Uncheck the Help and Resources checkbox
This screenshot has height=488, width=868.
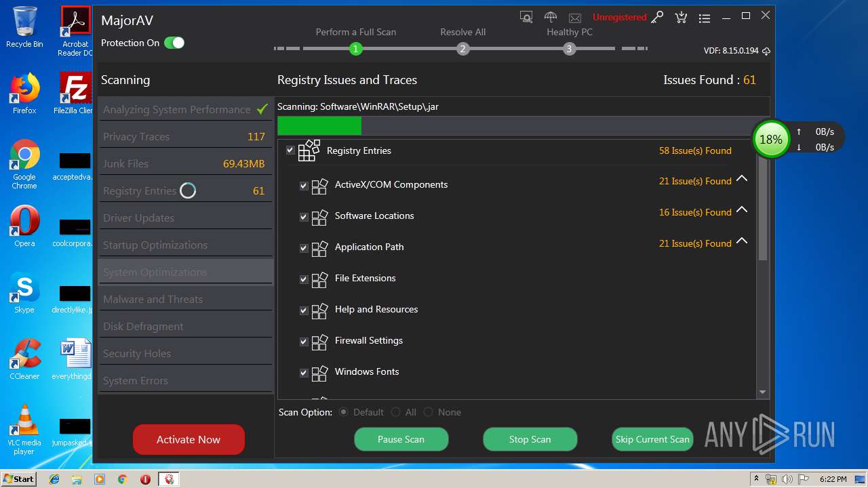tap(304, 310)
